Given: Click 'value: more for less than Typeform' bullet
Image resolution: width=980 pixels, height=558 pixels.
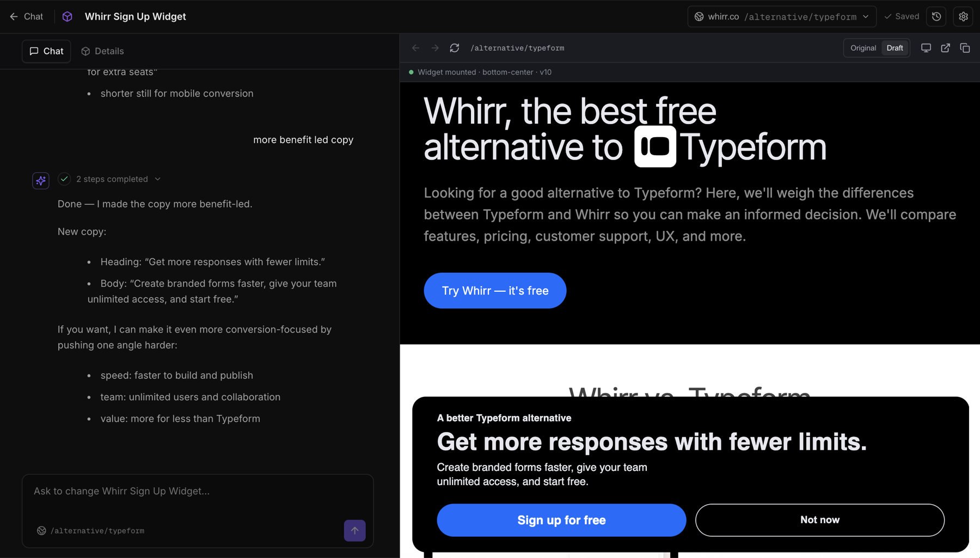Looking at the screenshot, I should point(180,419).
